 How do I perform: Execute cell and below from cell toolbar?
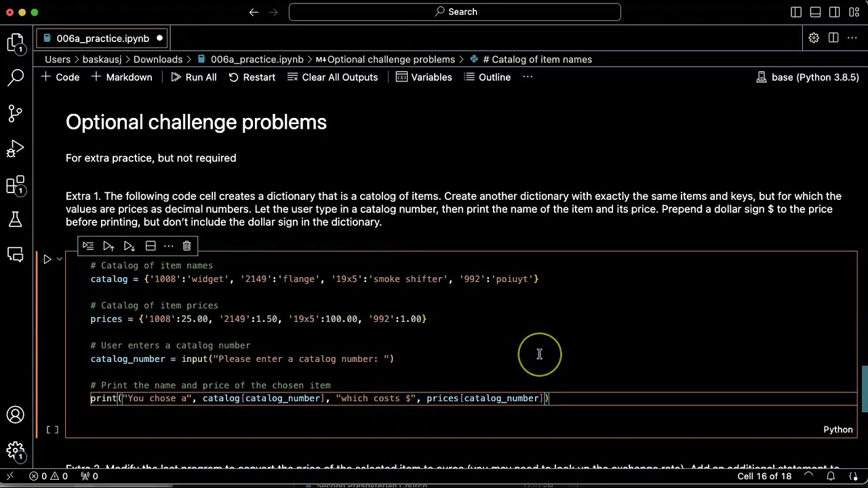coord(130,246)
